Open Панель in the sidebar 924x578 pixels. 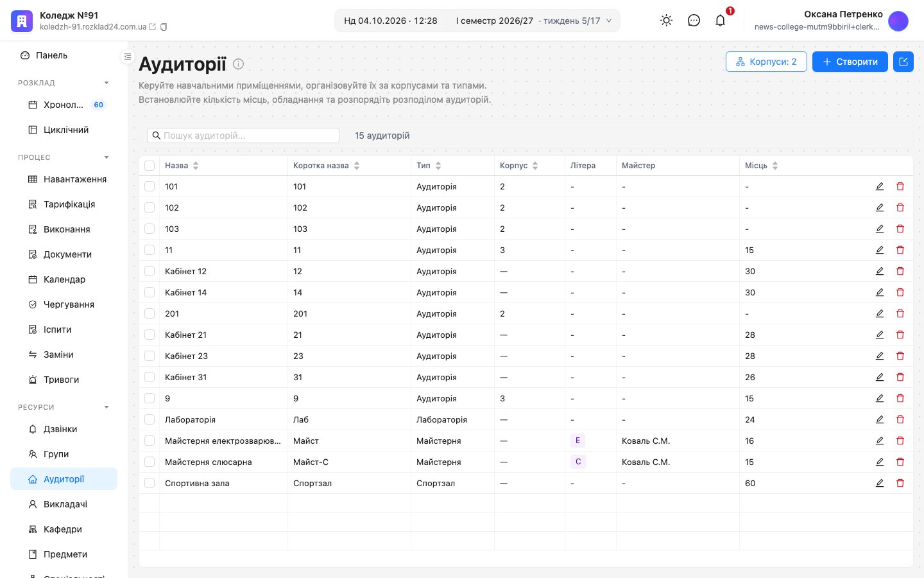(x=64, y=55)
